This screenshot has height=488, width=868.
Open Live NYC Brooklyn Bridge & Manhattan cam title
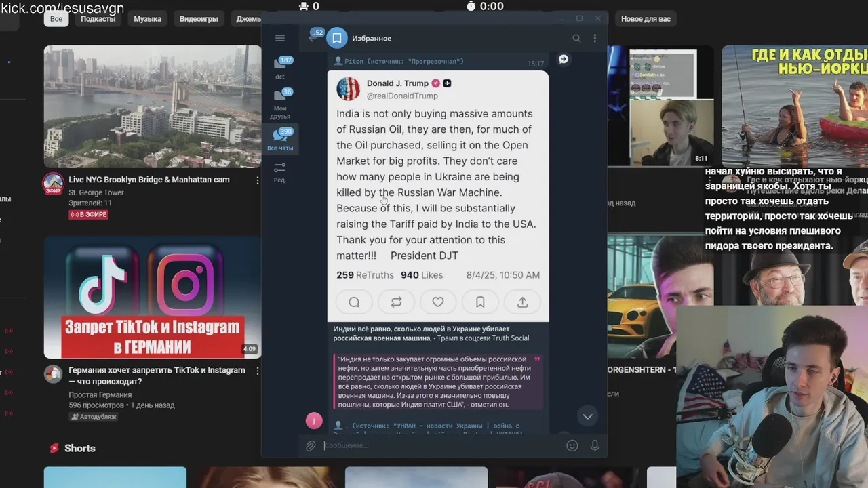[149, 180]
